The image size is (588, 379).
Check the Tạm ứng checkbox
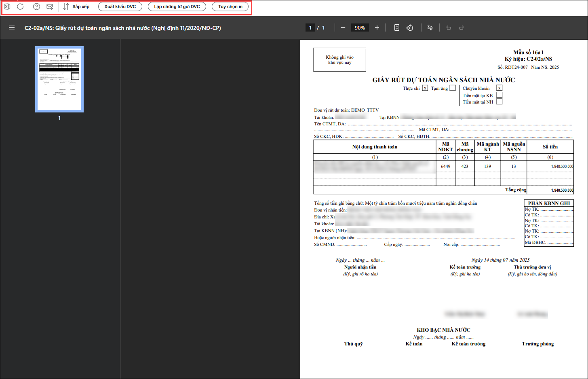[x=453, y=88]
